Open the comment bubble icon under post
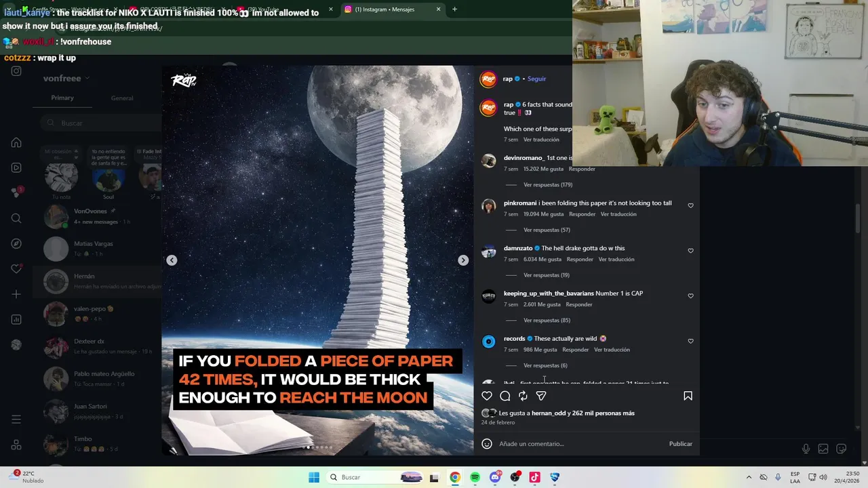 click(505, 396)
